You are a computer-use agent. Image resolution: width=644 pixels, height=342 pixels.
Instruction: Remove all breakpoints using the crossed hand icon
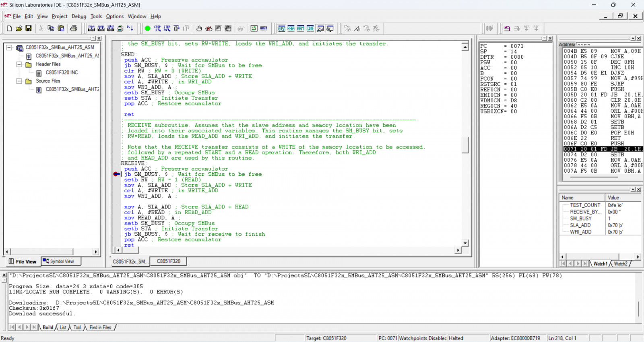pyautogui.click(x=209, y=29)
